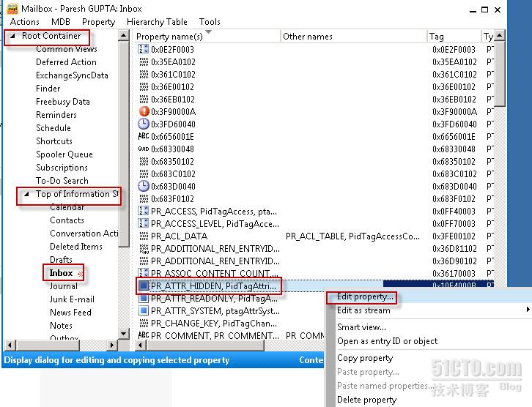Click property list scroll up arrow
Image resolution: width=532 pixels, height=407 pixels.
tap(500, 36)
